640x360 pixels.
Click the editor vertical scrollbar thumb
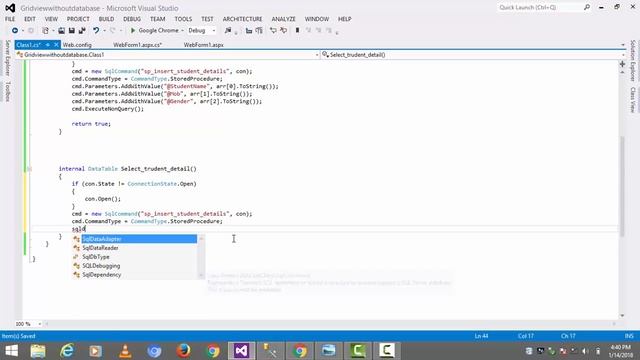point(622,186)
